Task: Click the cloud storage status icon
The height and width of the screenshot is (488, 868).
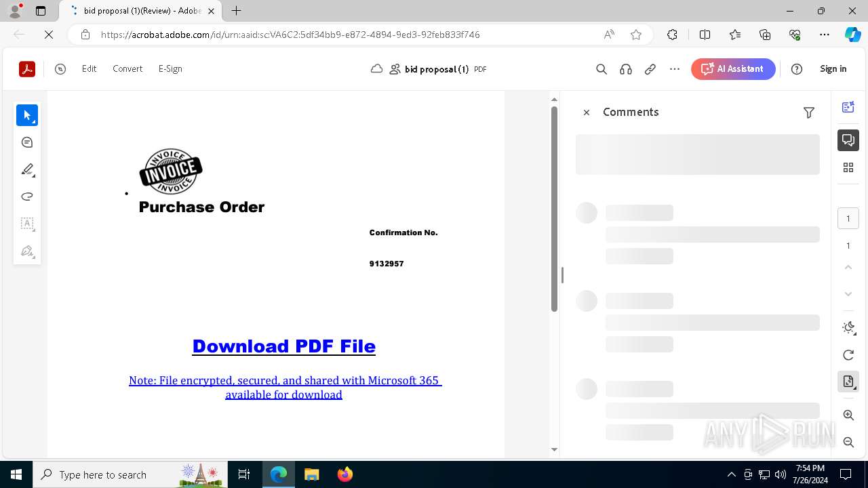Action: 376,69
